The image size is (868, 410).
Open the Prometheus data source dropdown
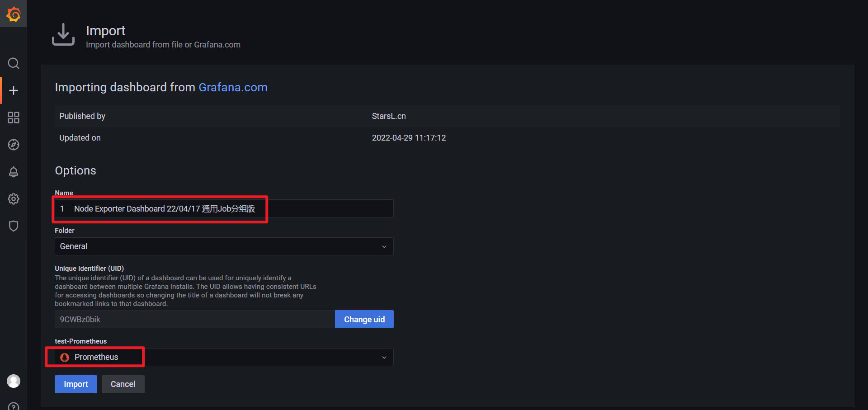(224, 357)
